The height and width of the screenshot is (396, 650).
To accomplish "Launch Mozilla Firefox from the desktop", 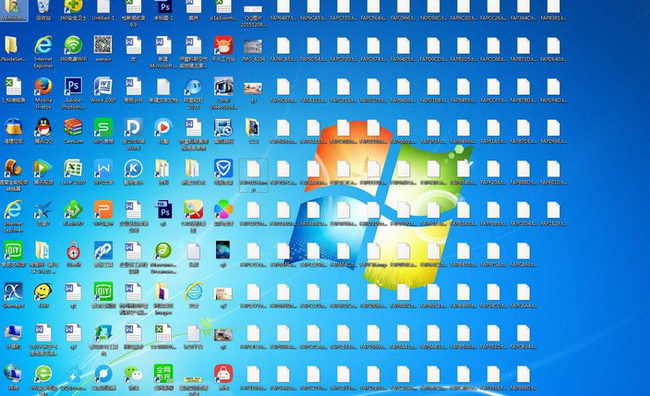I will point(43,86).
